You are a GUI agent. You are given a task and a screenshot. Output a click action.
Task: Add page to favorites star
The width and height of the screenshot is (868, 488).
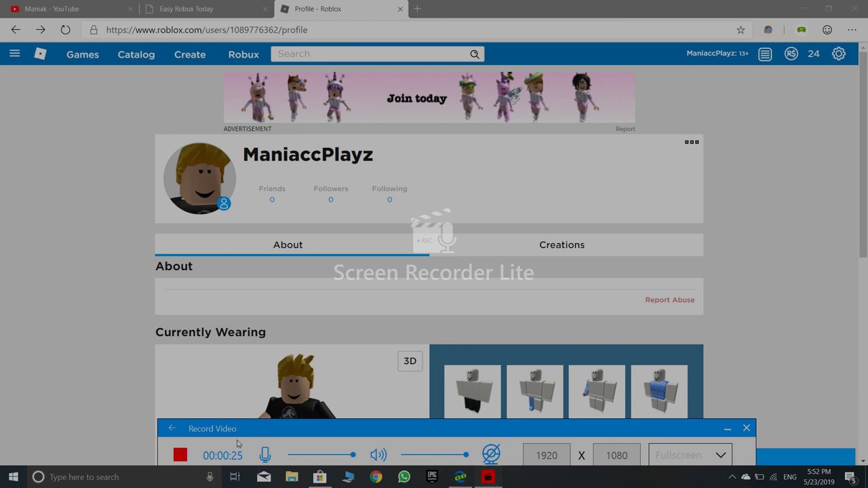[x=741, y=30]
